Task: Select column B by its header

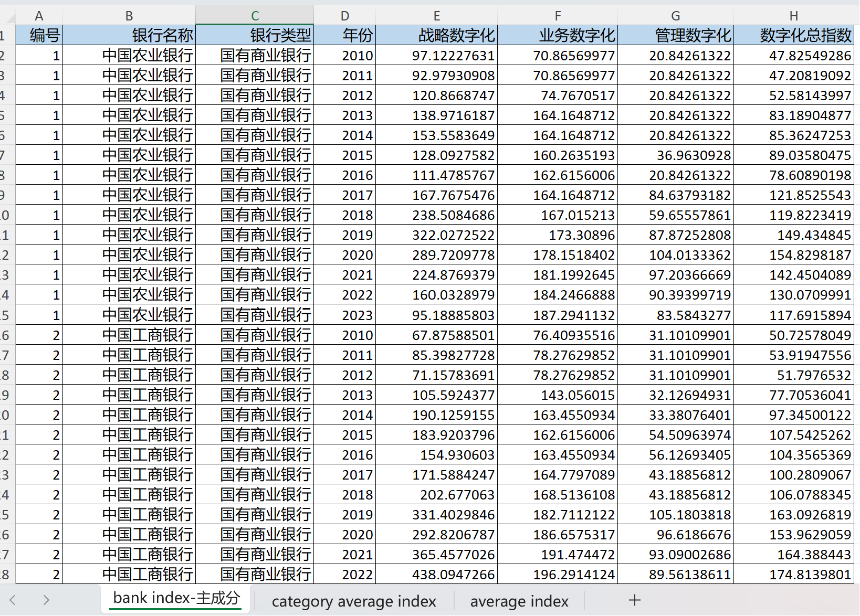Action: (x=129, y=16)
